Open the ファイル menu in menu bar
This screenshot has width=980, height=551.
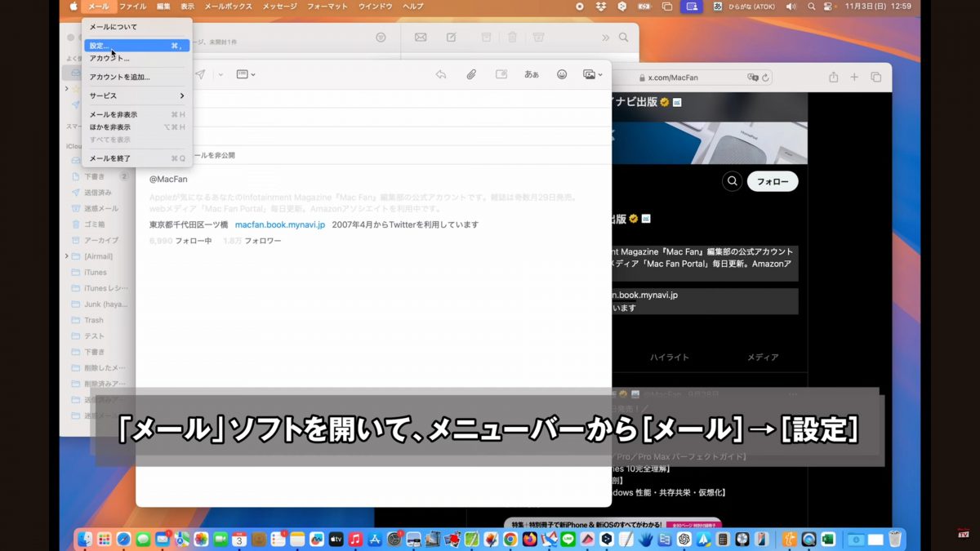pyautogui.click(x=133, y=7)
